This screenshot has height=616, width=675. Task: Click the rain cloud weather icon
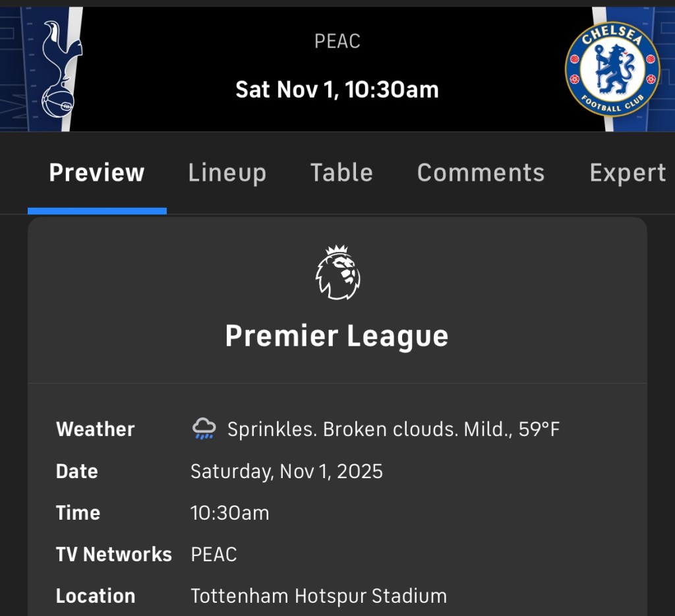coord(204,429)
